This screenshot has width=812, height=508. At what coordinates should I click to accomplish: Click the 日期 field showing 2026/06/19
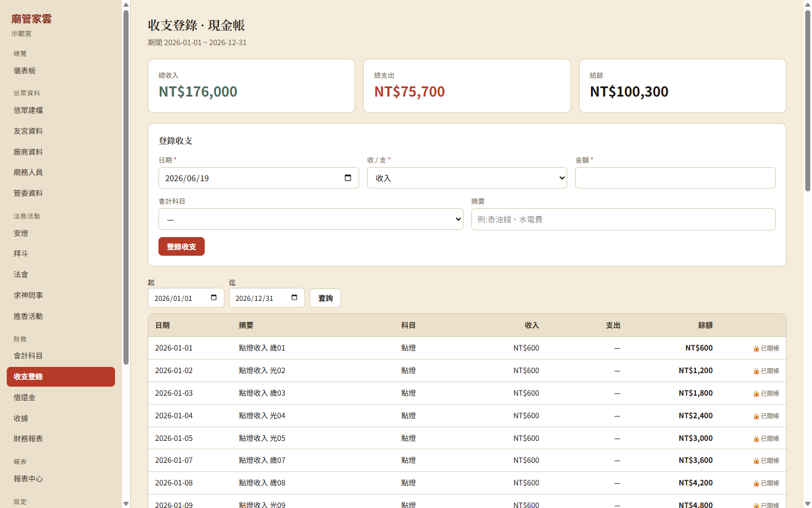[x=259, y=178]
